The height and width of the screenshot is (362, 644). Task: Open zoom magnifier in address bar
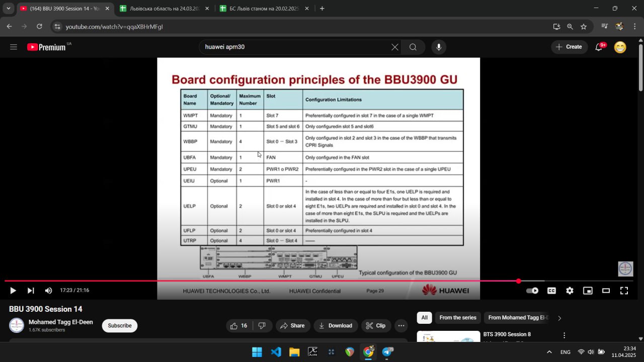(570, 27)
